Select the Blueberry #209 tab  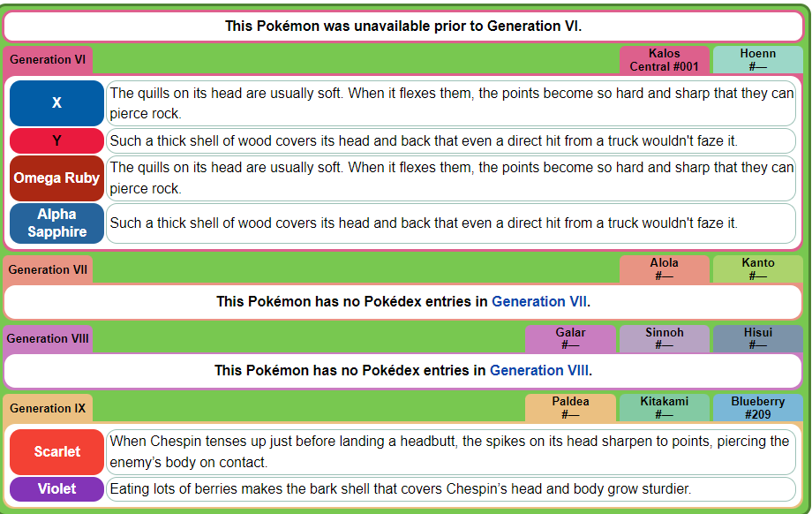[x=758, y=408]
